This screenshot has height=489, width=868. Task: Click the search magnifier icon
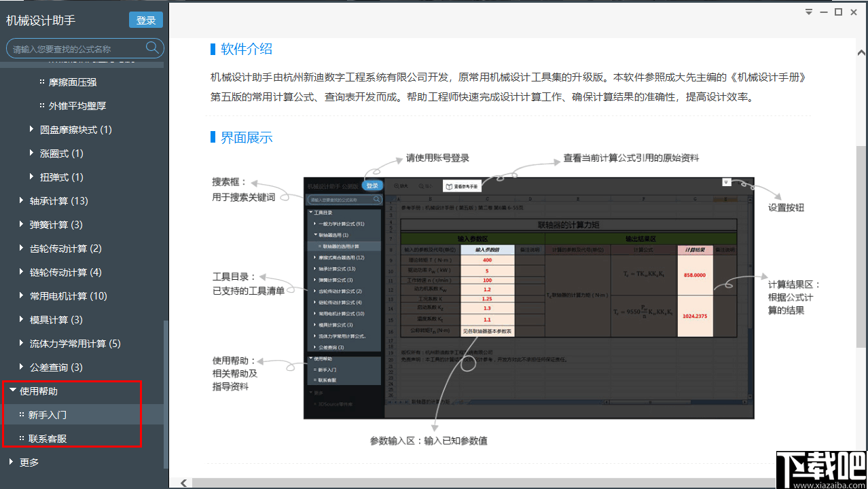click(x=153, y=48)
